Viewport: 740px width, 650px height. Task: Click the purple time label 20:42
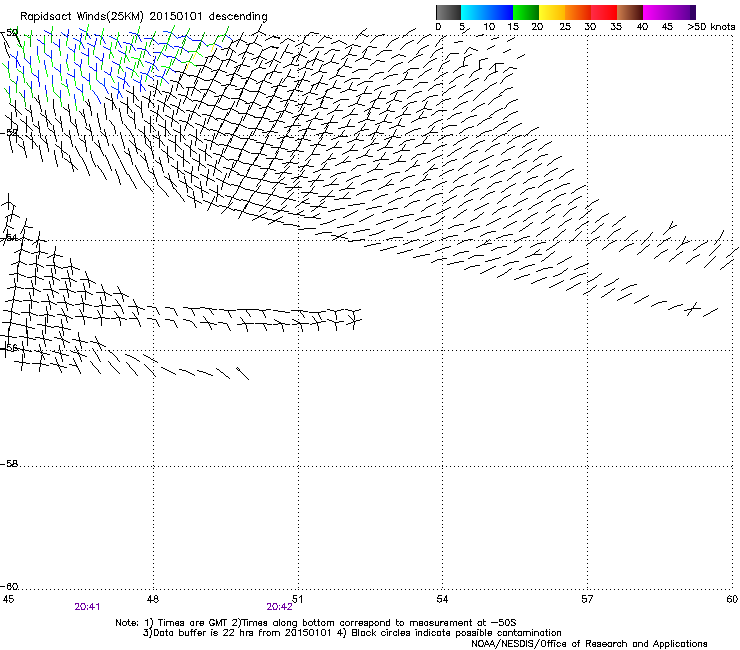coord(279,607)
